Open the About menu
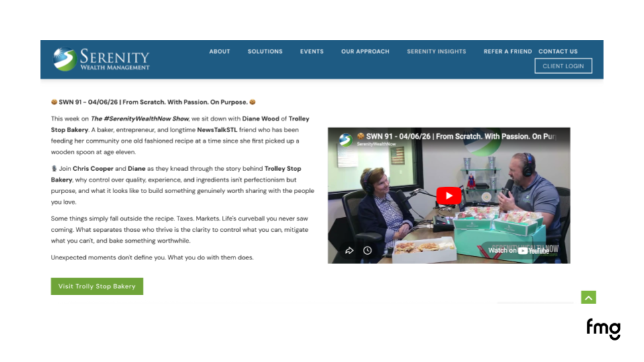This screenshot has width=644, height=362. (219, 52)
